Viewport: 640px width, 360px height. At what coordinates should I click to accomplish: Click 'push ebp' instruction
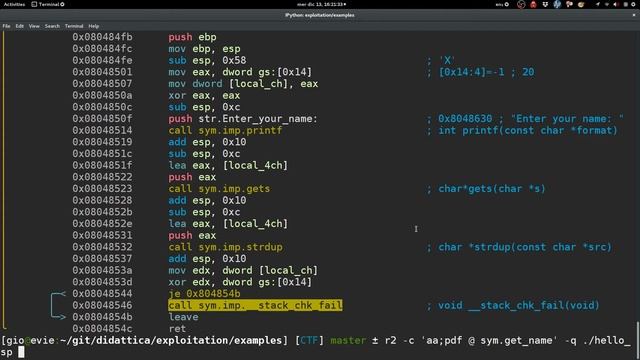pyautogui.click(x=192, y=37)
